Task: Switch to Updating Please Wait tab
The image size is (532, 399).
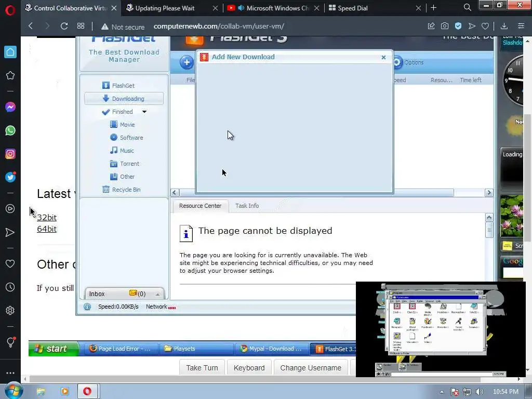Action: (165, 8)
